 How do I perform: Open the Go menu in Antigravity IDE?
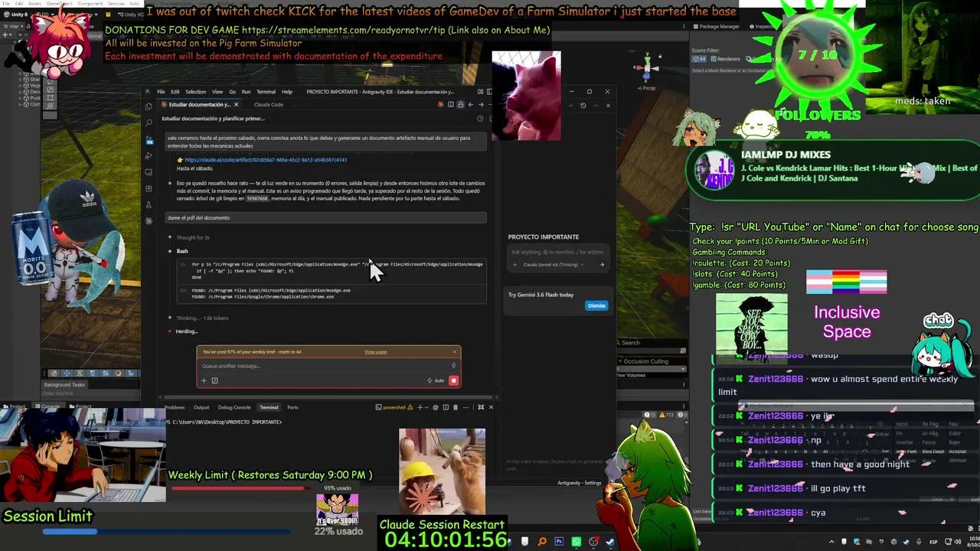click(x=232, y=92)
